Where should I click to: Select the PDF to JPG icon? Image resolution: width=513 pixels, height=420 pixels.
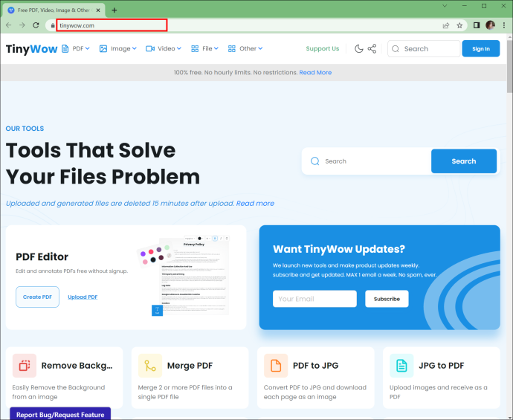276,366
